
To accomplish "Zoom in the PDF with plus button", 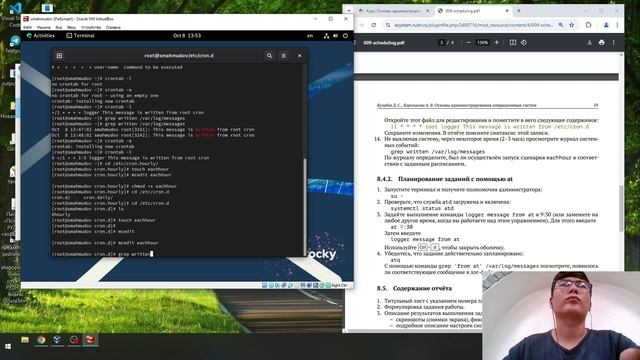I will [496, 42].
